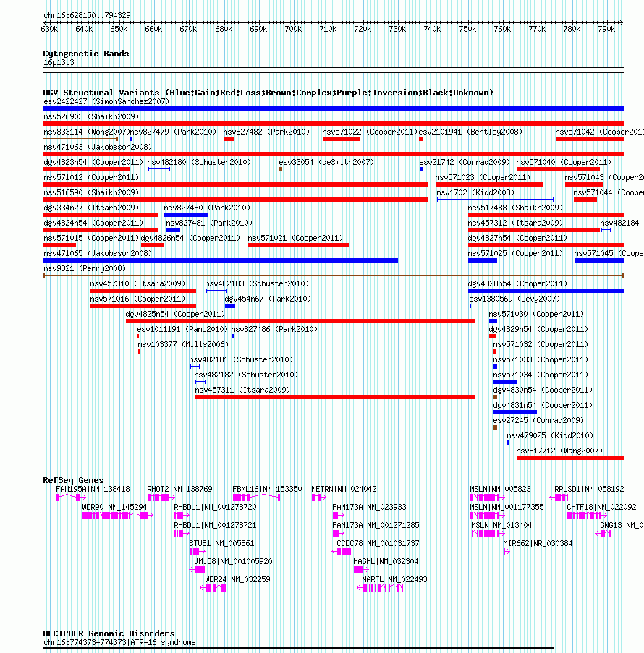Click METRN|NM_024042 gene label
The image size is (644, 653).
(x=344, y=489)
